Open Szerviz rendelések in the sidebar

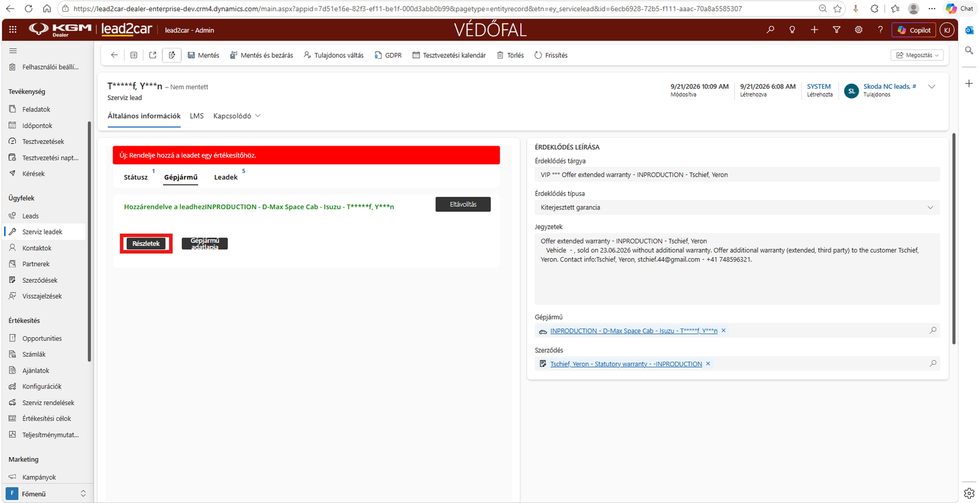[48, 403]
